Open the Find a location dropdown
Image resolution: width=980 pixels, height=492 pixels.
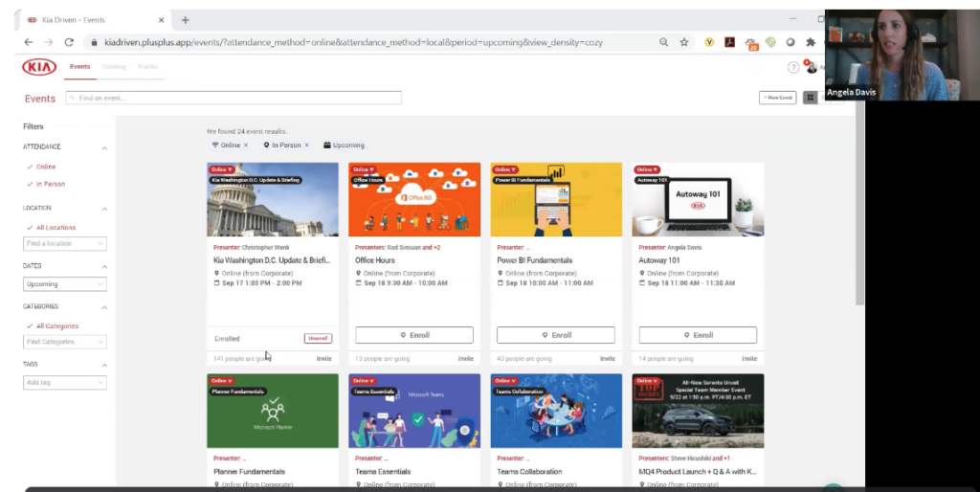coord(65,243)
